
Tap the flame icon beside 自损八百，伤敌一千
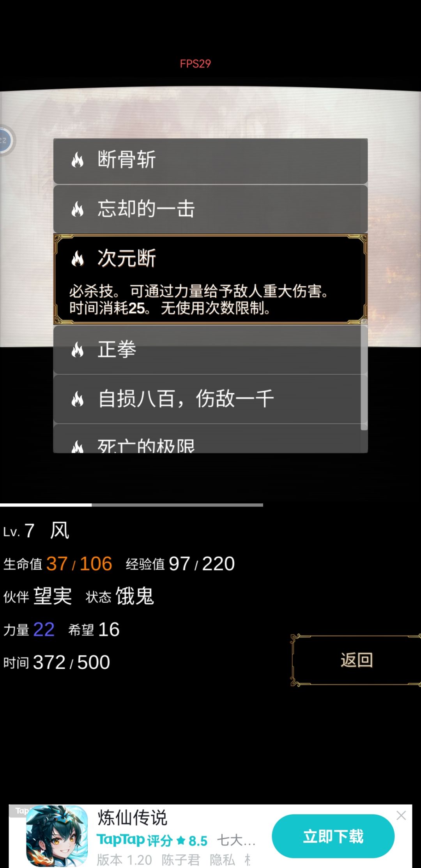click(78, 399)
